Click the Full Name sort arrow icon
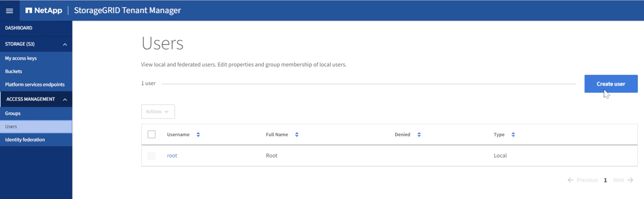This screenshot has height=199, width=644. click(x=297, y=134)
